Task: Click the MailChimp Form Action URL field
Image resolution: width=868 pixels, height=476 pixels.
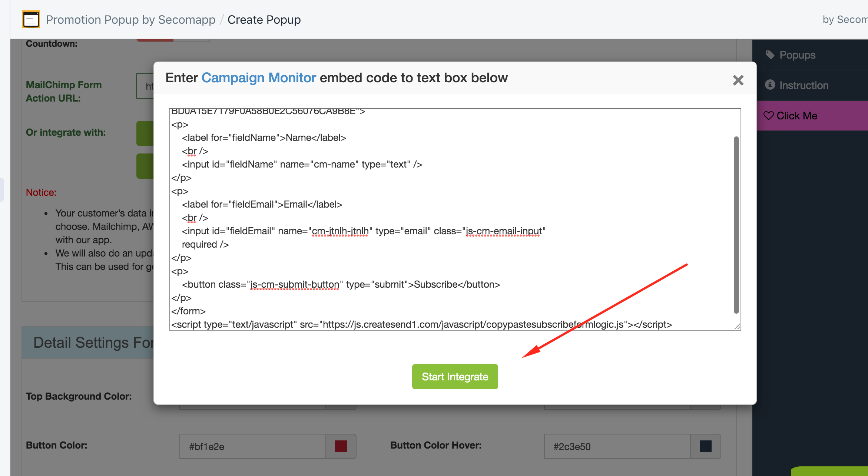Action: (x=145, y=86)
